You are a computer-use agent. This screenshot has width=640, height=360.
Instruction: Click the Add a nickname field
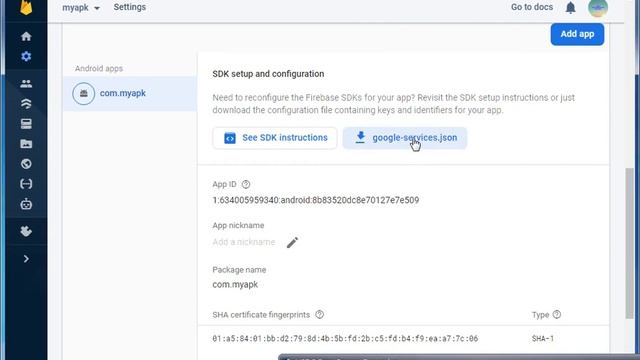click(244, 242)
